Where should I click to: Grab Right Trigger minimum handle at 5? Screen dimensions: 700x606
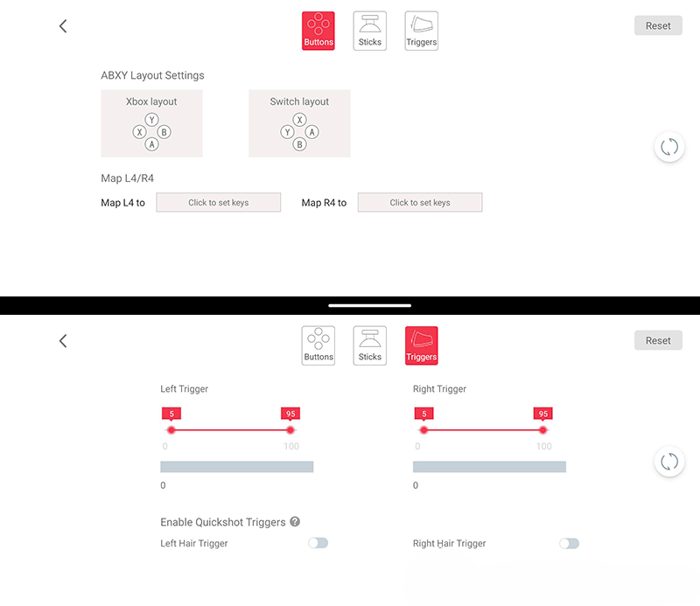(x=423, y=430)
